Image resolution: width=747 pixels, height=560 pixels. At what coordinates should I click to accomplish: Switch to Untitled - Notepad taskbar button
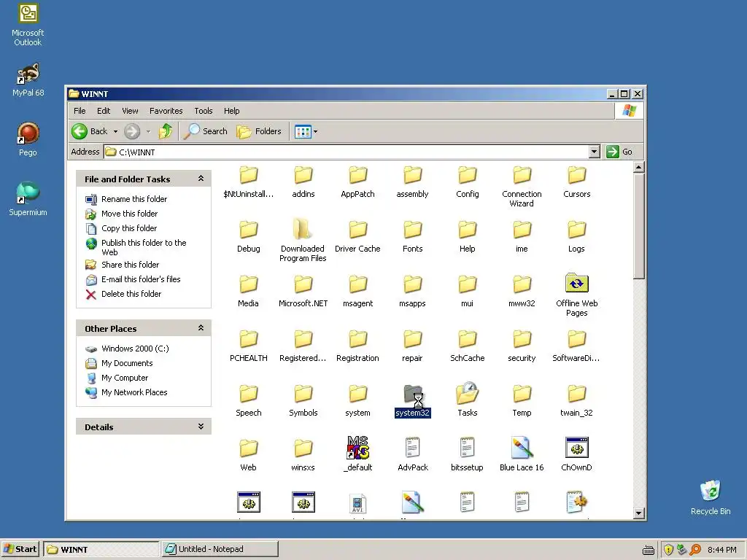[220, 549]
